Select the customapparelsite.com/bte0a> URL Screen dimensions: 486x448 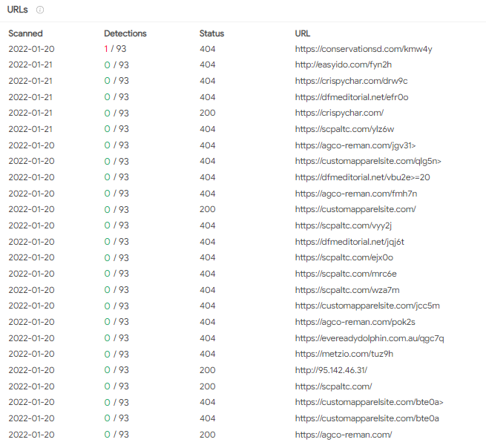click(x=370, y=402)
